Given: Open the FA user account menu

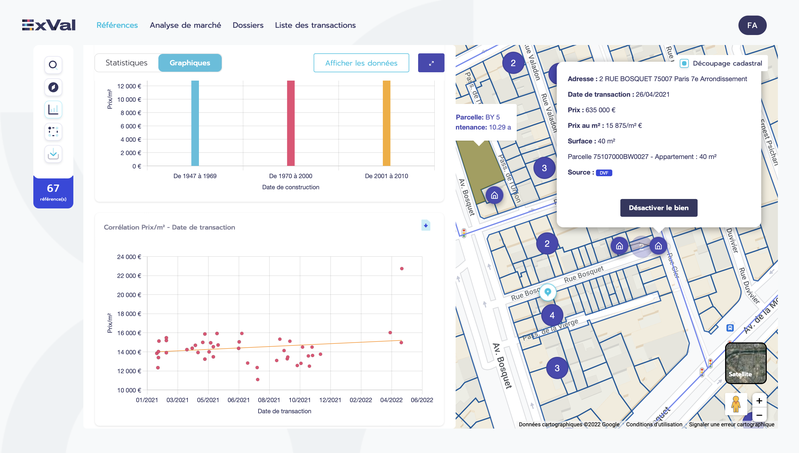Looking at the screenshot, I should click(x=752, y=25).
